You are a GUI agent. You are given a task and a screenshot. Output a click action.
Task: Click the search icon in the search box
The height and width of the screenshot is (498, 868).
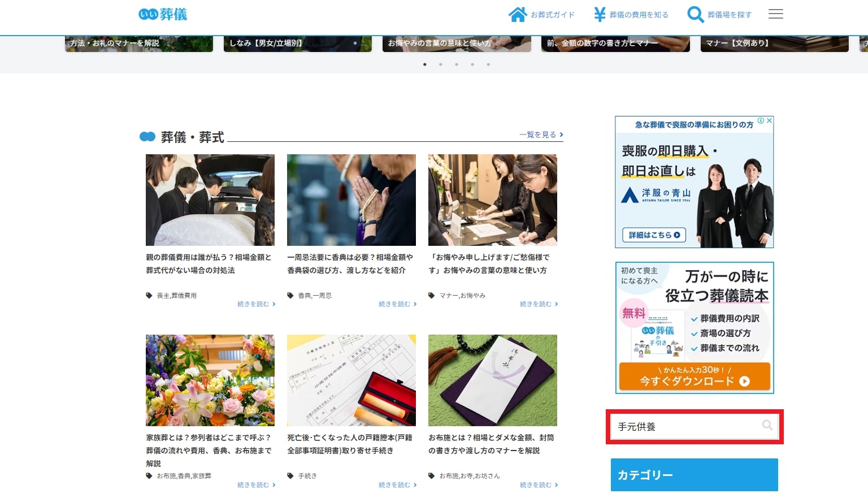tap(767, 425)
